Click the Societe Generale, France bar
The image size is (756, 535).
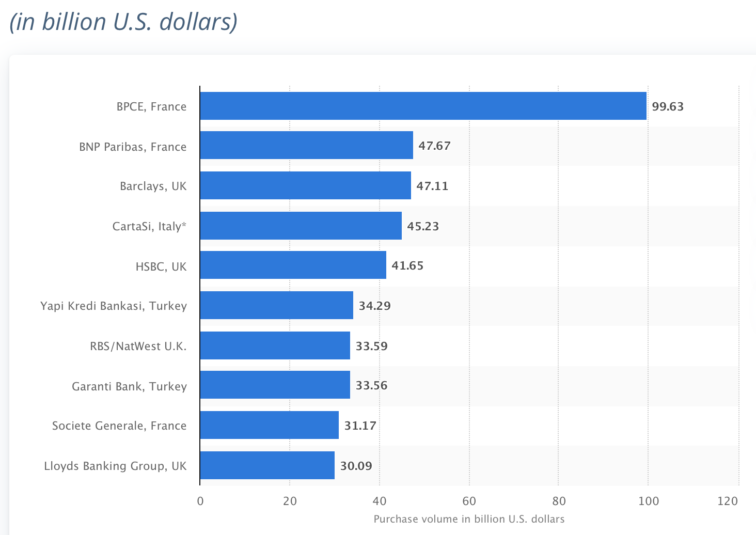[x=270, y=425]
